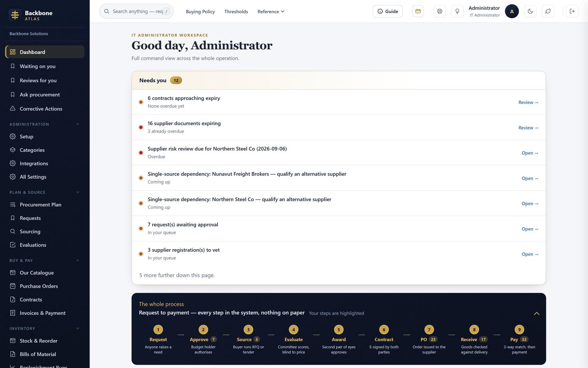Click the Guide button
Viewport: 588px width, 368px height.
click(388, 11)
